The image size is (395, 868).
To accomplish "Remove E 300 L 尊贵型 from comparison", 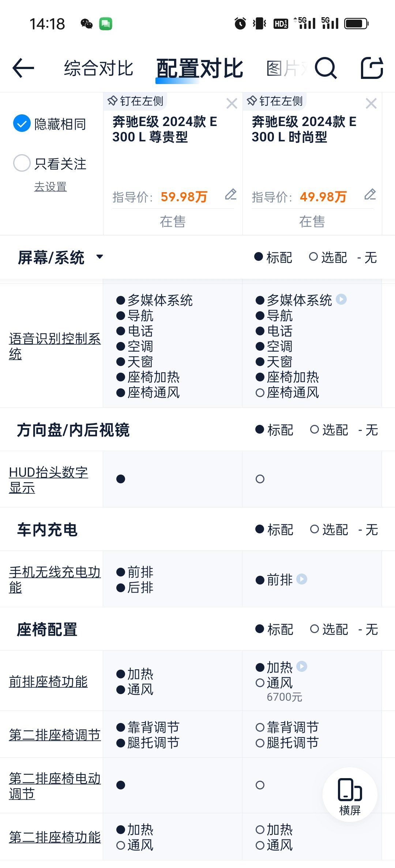I will [232, 104].
